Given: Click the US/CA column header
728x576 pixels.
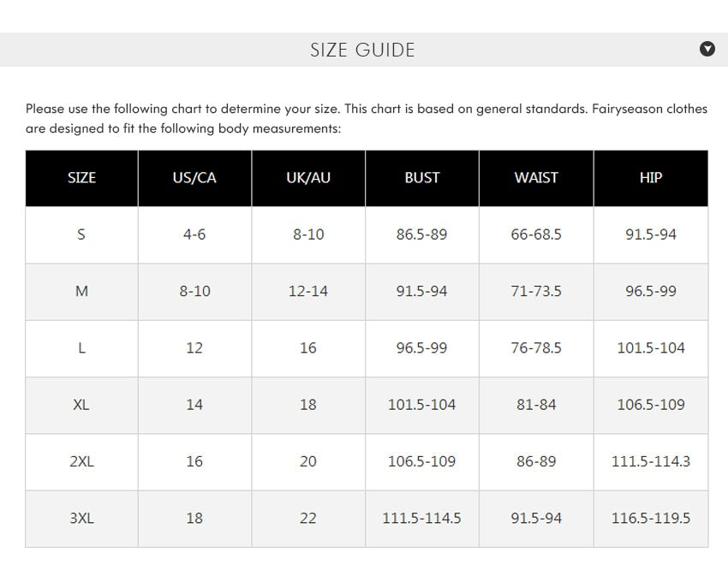Looking at the screenshot, I should tap(194, 178).
